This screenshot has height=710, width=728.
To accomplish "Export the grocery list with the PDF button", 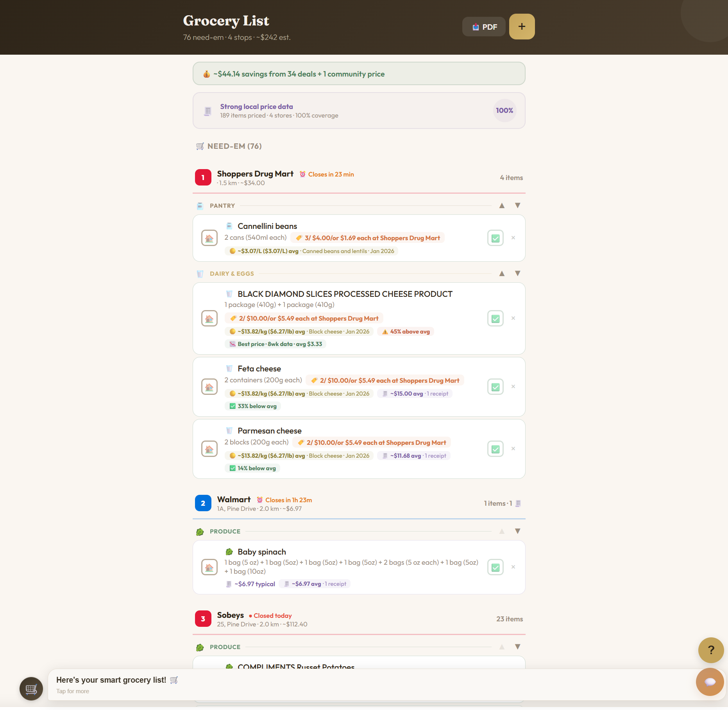I will click(x=483, y=27).
